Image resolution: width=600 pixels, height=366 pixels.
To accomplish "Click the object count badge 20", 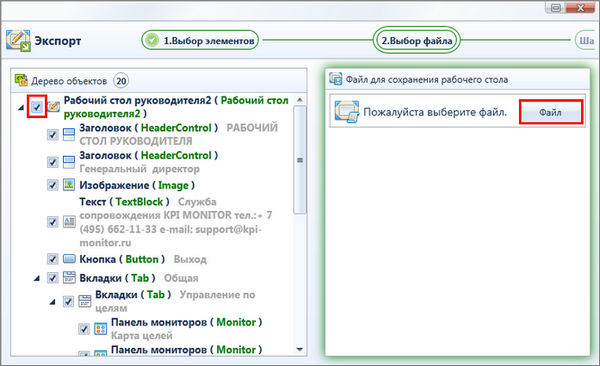I will (x=121, y=81).
